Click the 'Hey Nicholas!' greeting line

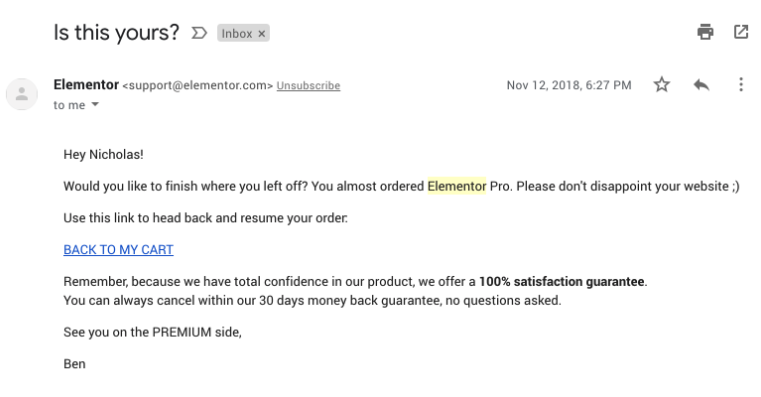pos(103,154)
